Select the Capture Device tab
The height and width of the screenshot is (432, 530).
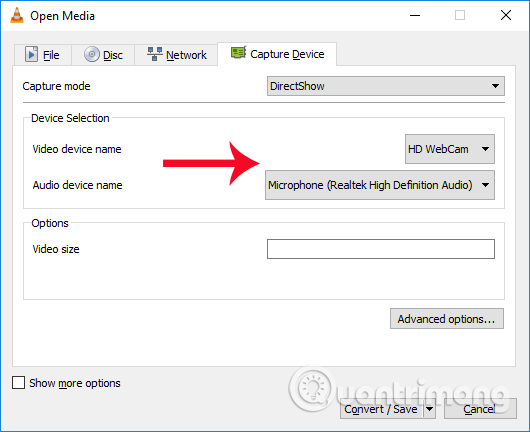pos(277,54)
